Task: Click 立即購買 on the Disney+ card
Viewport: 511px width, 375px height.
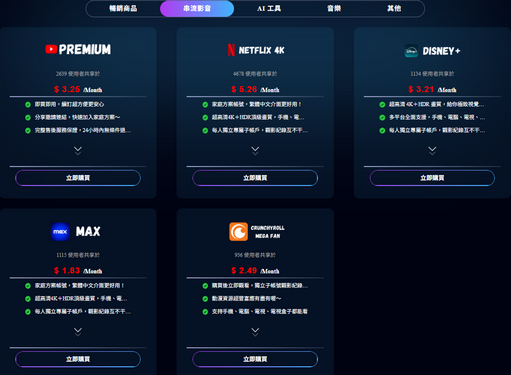Action: point(432,178)
